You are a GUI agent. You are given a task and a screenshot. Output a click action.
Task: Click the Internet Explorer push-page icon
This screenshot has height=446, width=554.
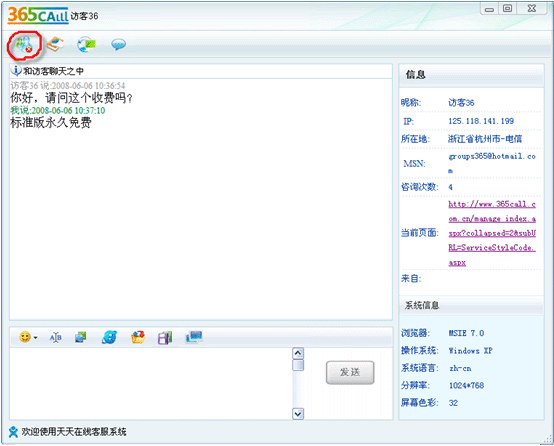[x=109, y=338]
